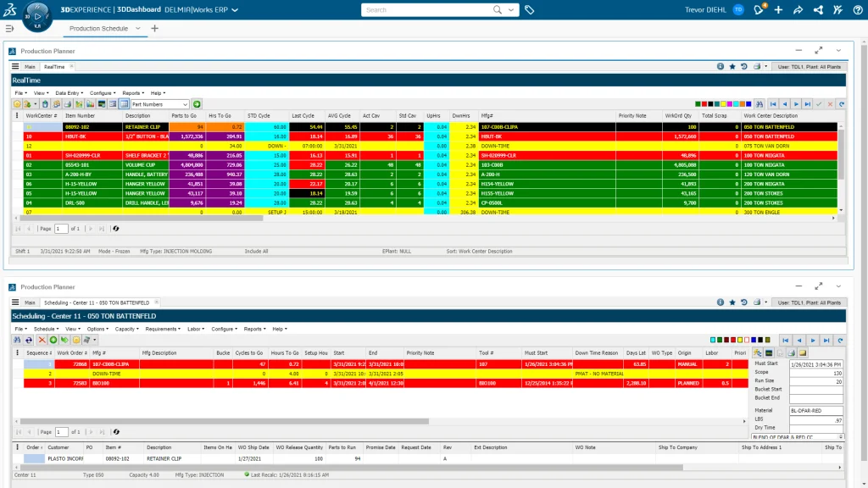Click User TDL1 Plant button in RealTime
868x488 pixels.
tap(808, 66)
